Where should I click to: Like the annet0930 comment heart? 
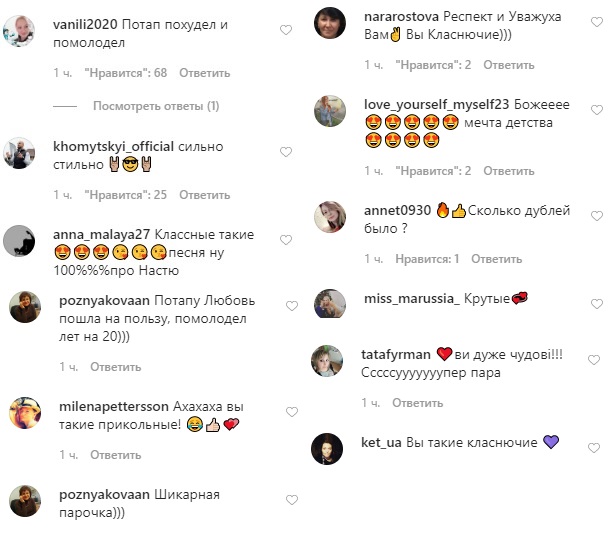tap(597, 216)
